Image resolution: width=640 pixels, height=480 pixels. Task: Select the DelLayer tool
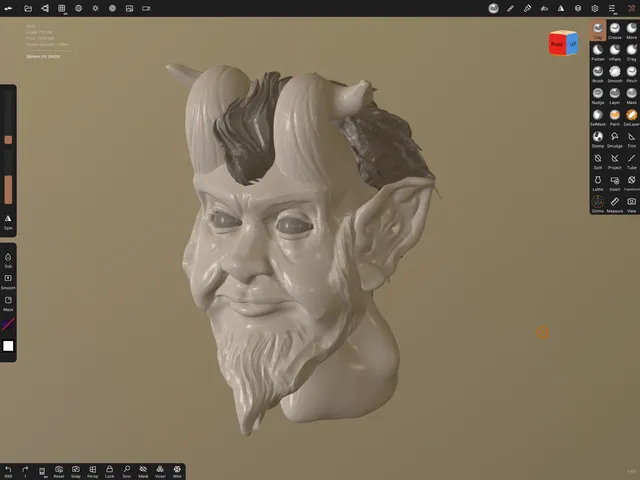click(x=631, y=117)
